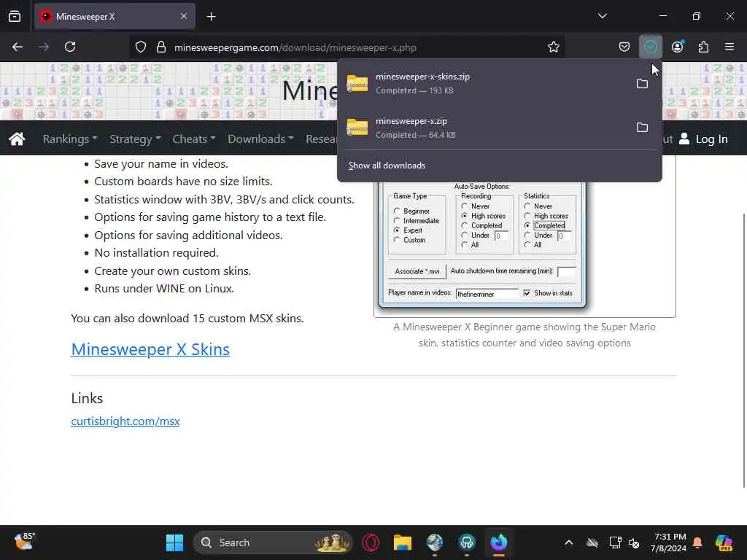
Task: Open the Windows Start menu
Action: pyautogui.click(x=174, y=542)
